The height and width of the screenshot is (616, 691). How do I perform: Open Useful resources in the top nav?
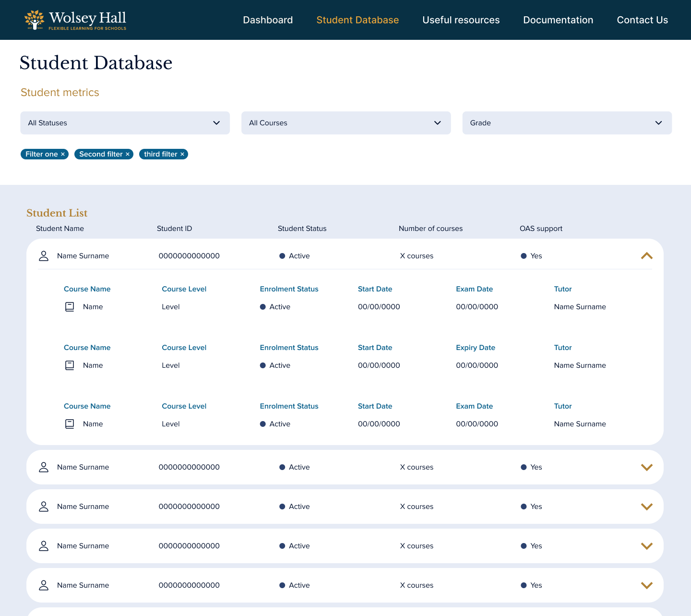point(461,20)
